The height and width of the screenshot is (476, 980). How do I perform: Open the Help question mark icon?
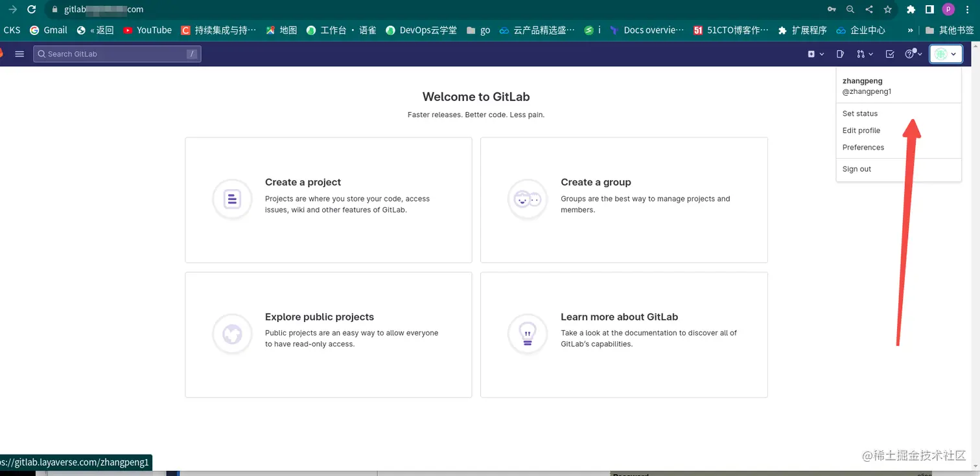(909, 54)
